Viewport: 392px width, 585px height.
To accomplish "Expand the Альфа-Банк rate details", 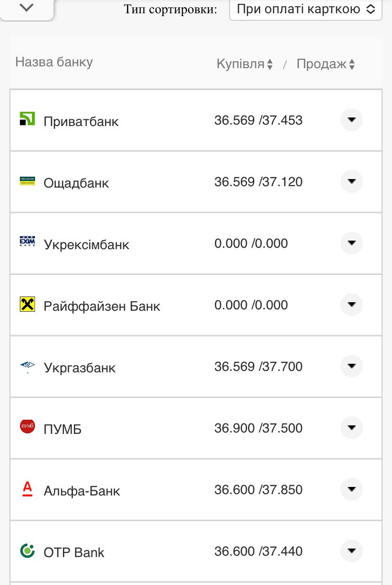I will [x=351, y=490].
